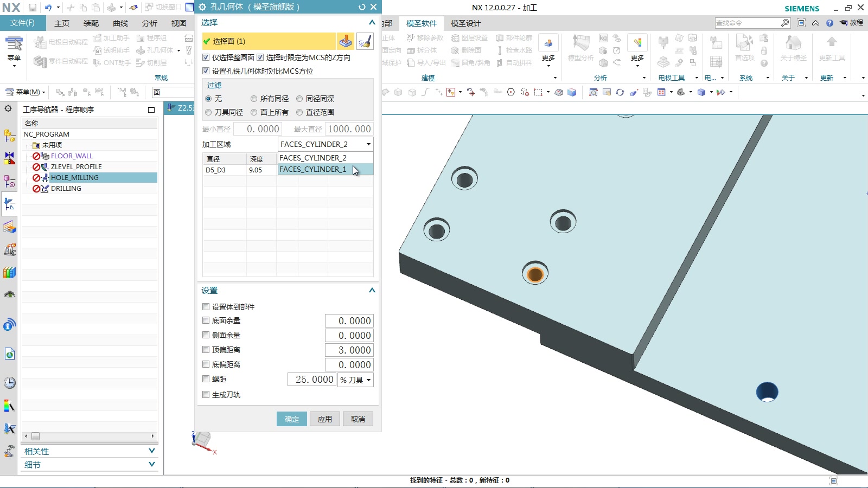This screenshot has height=488, width=868.
Task: Click the 螺距 25.0000 value field
Action: (x=312, y=380)
